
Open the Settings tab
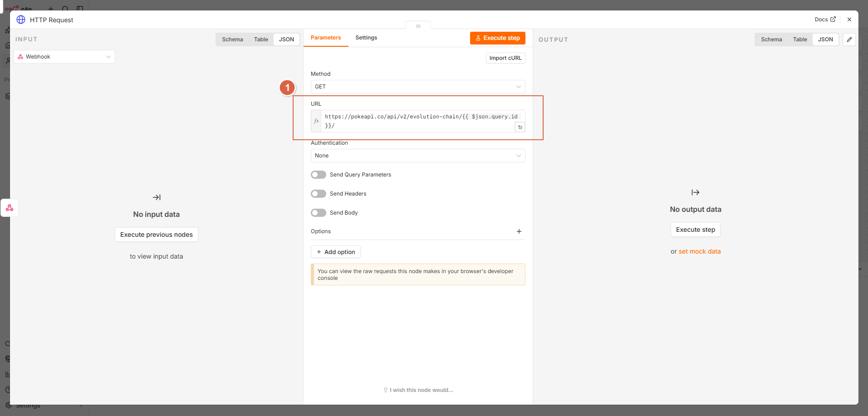(366, 38)
